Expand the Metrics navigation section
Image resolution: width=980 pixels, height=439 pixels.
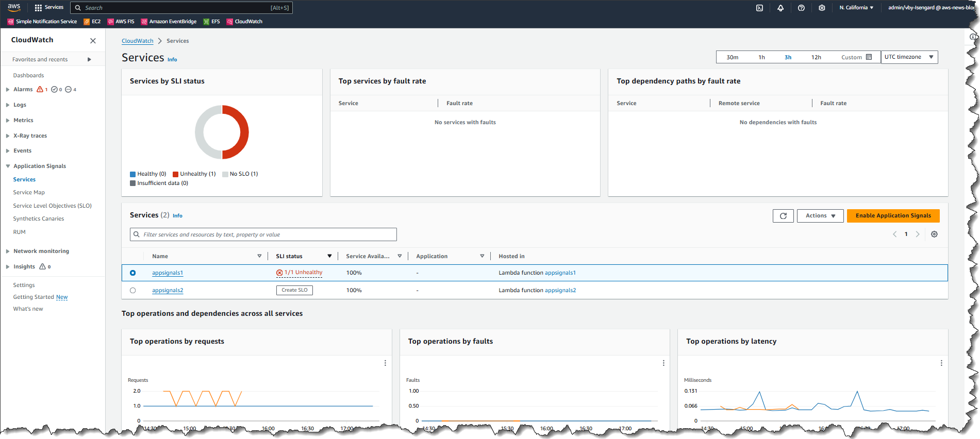point(8,121)
